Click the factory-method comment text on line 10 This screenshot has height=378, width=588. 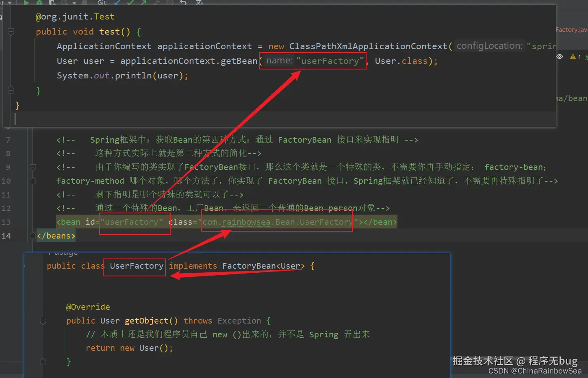90,181
